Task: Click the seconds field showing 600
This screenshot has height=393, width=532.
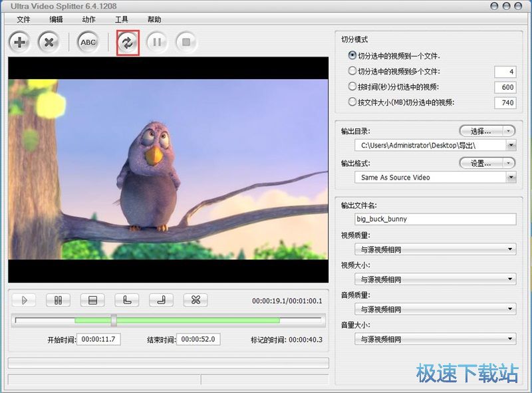Action: 505,87
